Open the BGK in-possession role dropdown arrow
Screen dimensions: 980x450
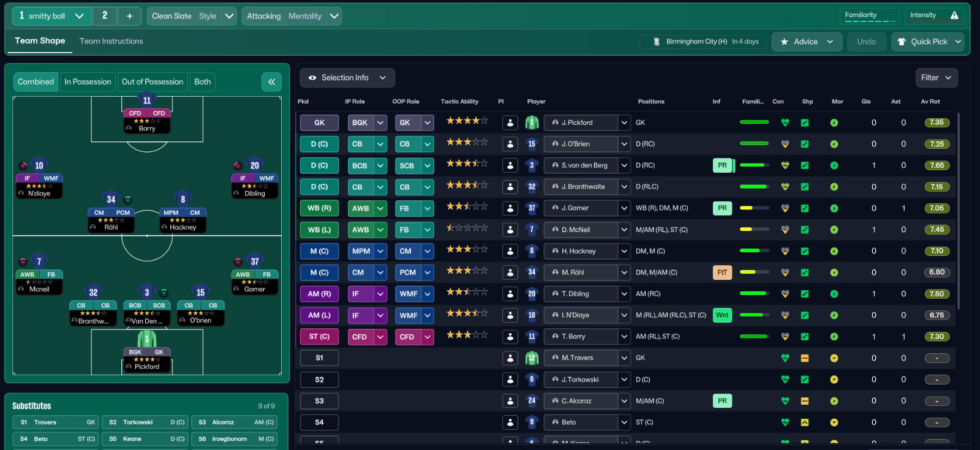point(380,122)
